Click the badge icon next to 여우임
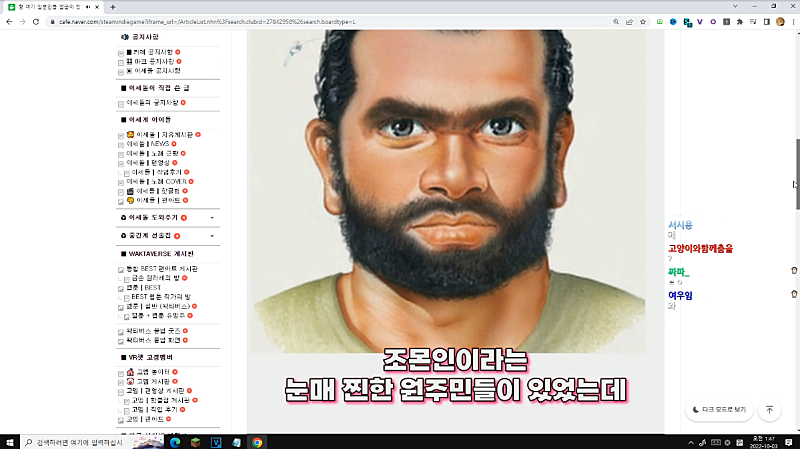This screenshot has height=449, width=800. [x=794, y=294]
